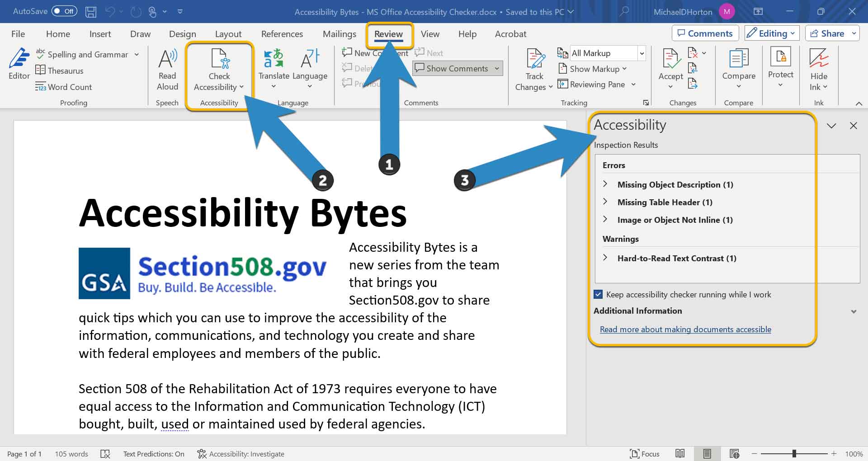Viewport: 868px width, 461px height.
Task: Expand Hard-to-Read Text Contrast warning
Action: pos(605,258)
